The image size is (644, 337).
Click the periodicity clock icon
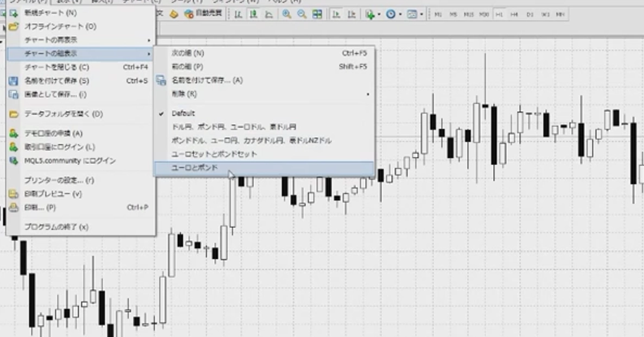pos(391,15)
